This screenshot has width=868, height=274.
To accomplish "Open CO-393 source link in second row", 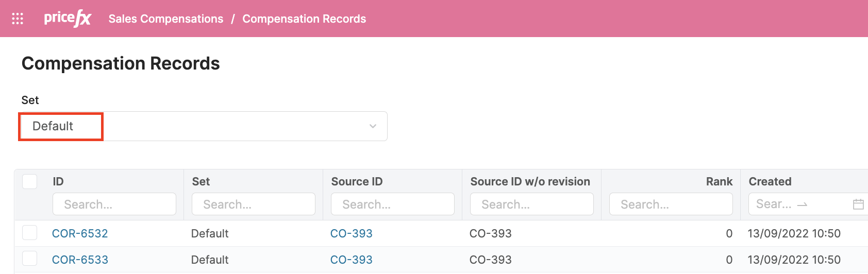I will [351, 260].
